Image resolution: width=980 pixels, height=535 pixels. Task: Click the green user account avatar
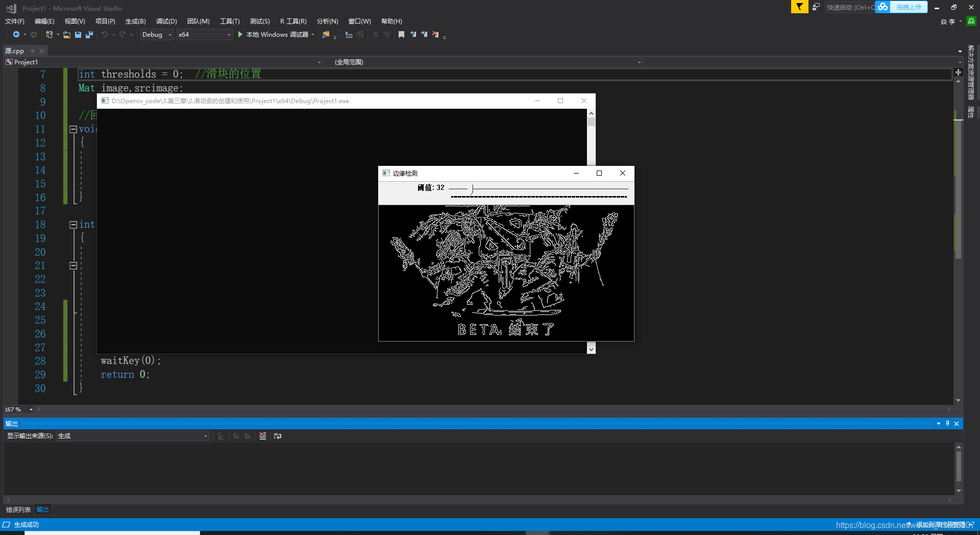coord(971,21)
